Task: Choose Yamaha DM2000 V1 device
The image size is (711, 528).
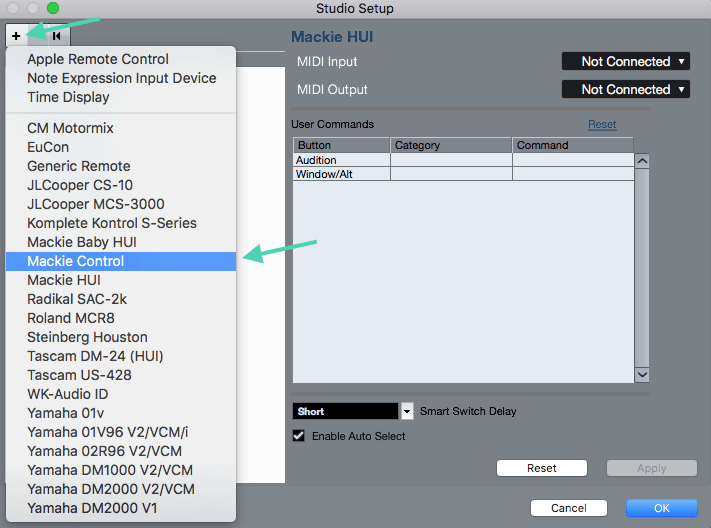Action: (121, 509)
